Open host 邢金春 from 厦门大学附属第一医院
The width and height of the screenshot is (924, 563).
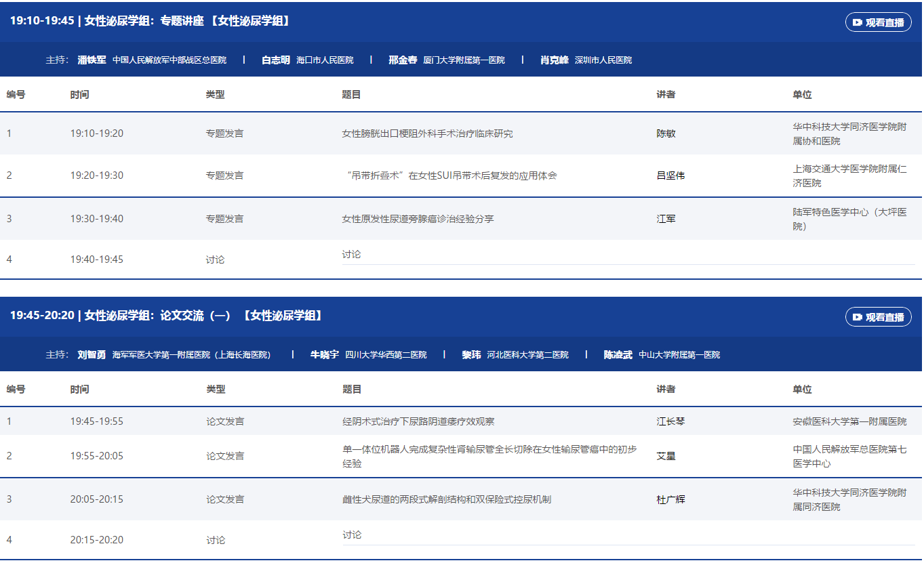(x=403, y=60)
